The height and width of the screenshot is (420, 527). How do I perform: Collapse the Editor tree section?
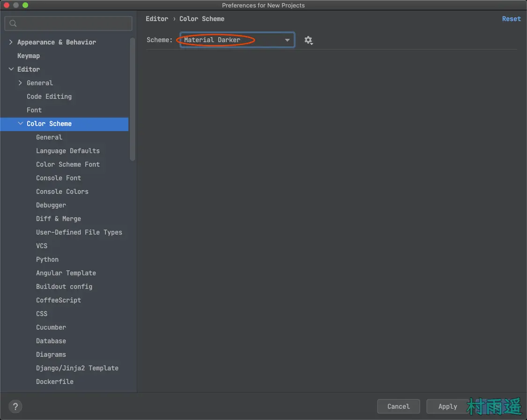tap(11, 69)
